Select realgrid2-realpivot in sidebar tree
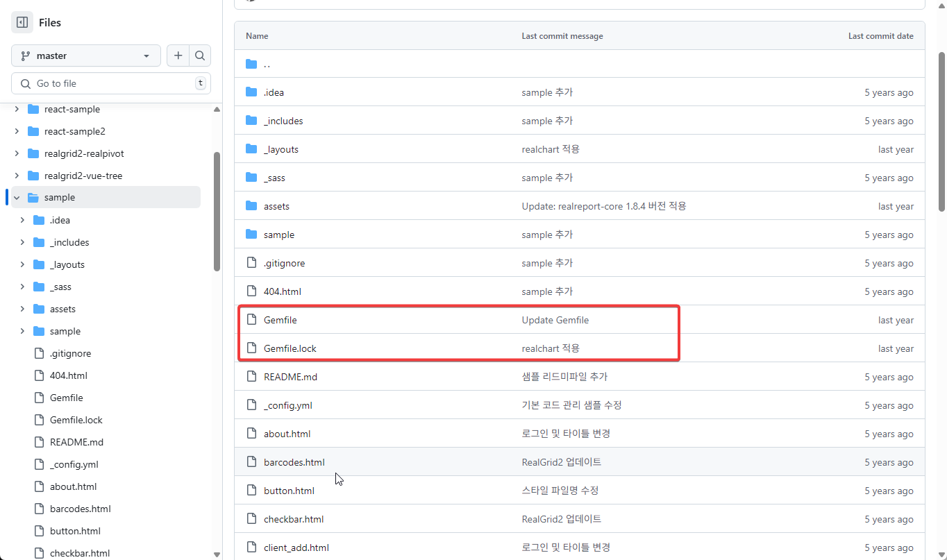The height and width of the screenshot is (560, 947). (84, 153)
